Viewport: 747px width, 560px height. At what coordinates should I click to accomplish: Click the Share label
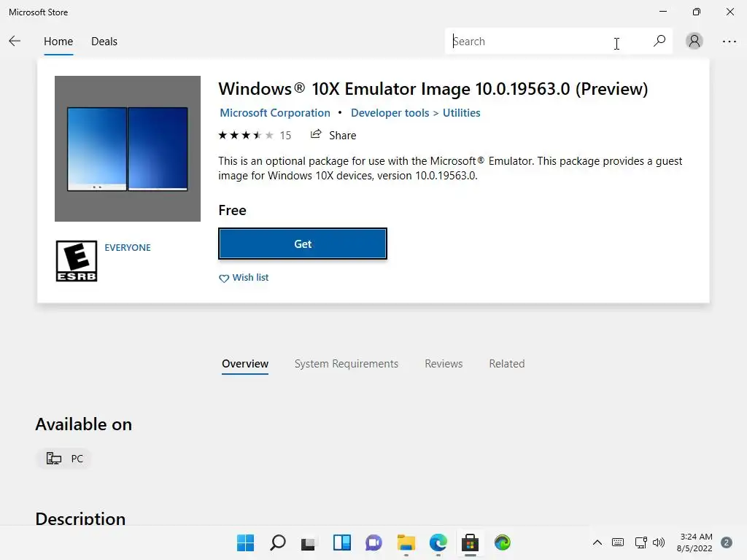343,135
